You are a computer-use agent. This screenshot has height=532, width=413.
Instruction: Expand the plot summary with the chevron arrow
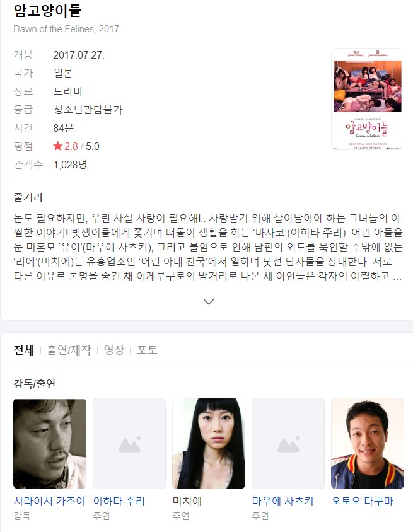click(x=208, y=302)
